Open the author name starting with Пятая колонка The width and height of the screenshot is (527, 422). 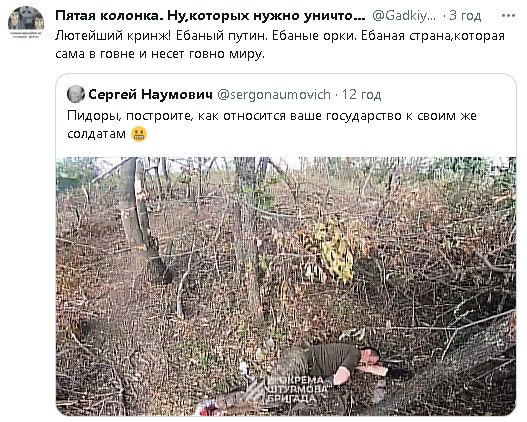[x=210, y=16]
